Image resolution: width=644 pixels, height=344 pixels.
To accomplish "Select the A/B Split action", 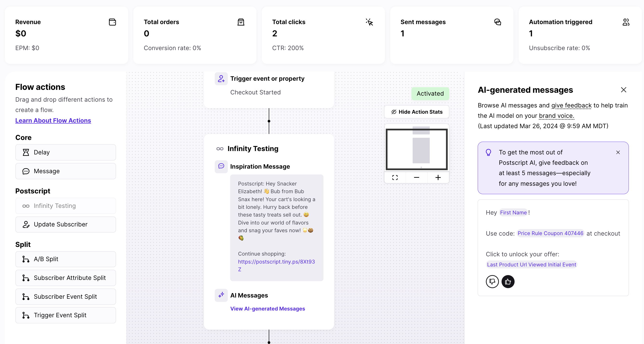I will [66, 259].
